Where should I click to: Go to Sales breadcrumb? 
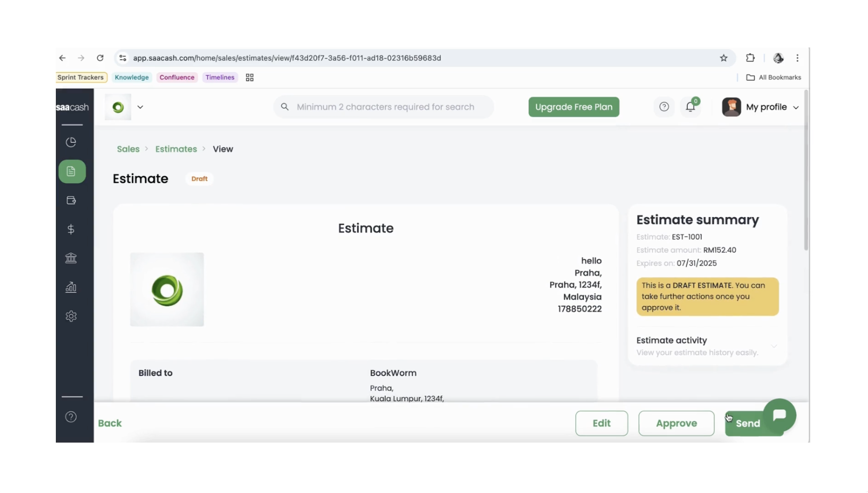pos(128,149)
